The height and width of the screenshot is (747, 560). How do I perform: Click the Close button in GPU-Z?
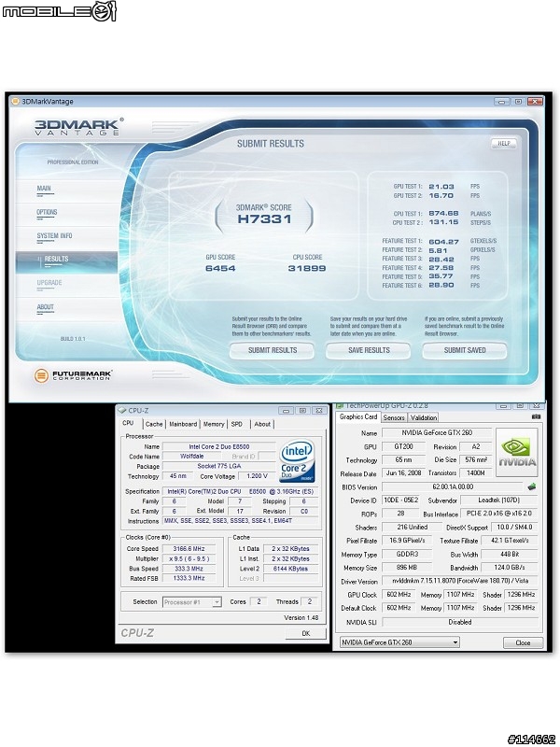[523, 642]
